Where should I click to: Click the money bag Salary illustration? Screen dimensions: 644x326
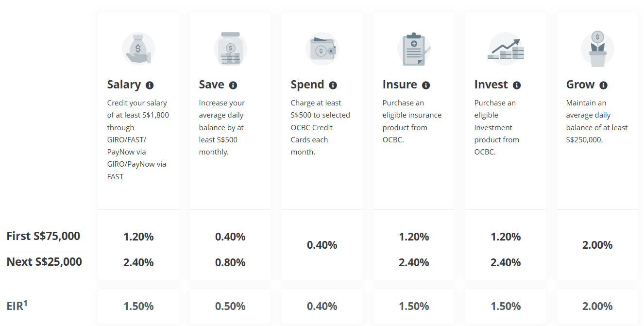click(x=138, y=49)
